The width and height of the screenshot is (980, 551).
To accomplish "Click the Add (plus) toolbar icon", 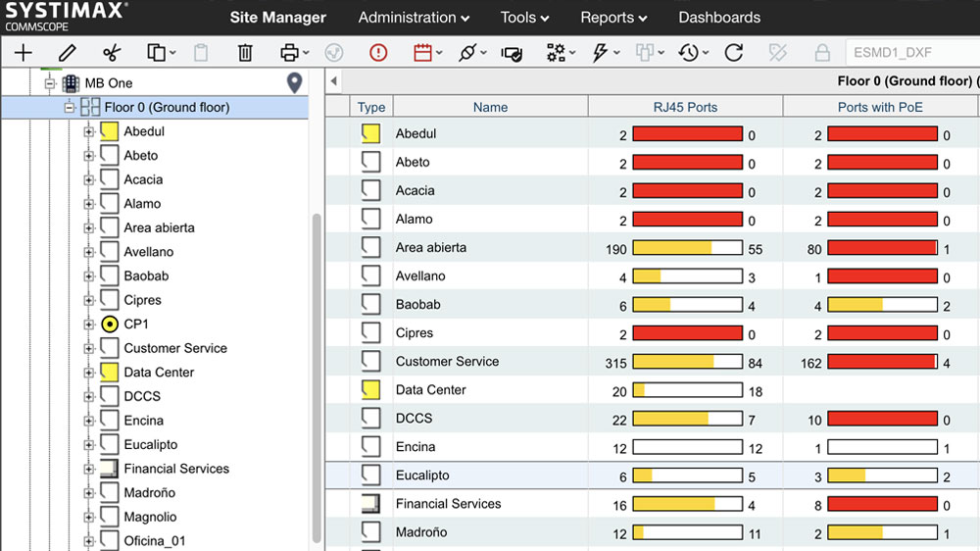I will (23, 53).
